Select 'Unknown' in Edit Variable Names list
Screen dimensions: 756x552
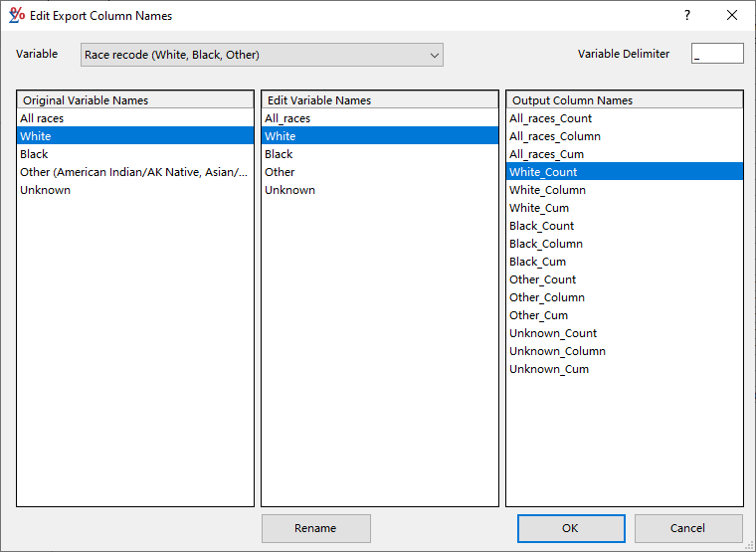[x=289, y=190]
